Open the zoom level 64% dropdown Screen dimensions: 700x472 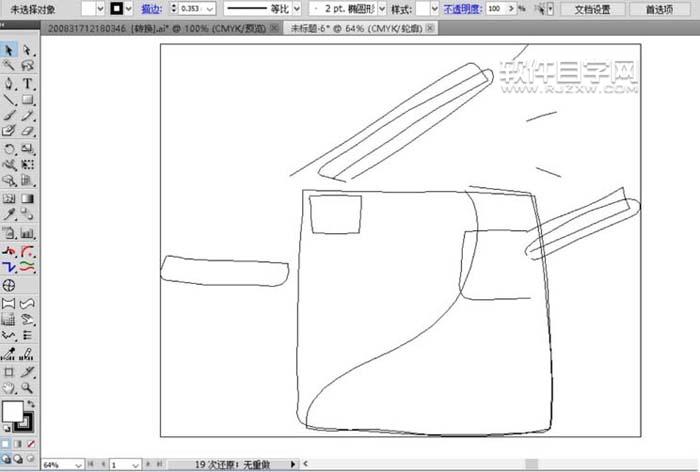[77, 465]
